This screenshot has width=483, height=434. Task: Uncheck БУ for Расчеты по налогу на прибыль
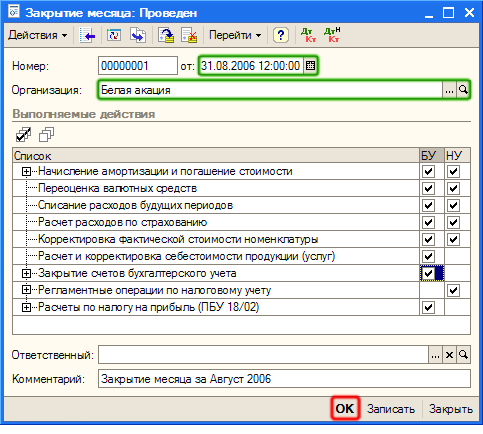click(x=428, y=307)
